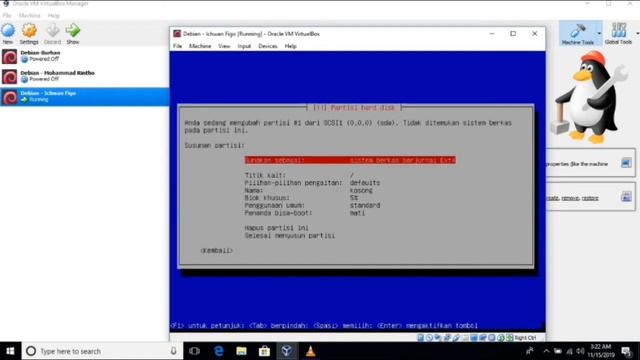Launch Microsoft Edge from taskbar
Image resolution: width=640 pixels, height=360 pixels.
coord(219,351)
